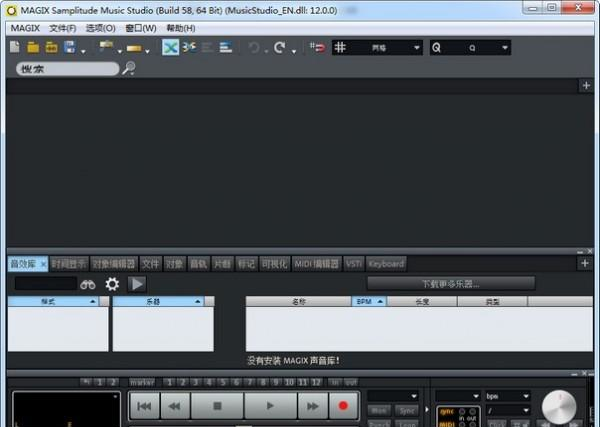The width and height of the screenshot is (600, 427).
Task: Toggle the Mon button in transport
Action: pos(379,411)
